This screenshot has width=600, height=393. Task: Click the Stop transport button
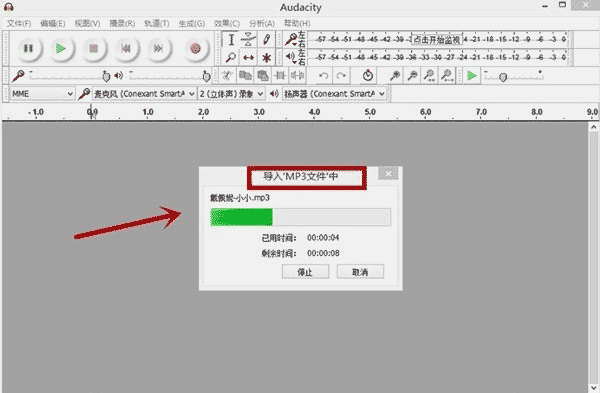pyautogui.click(x=93, y=49)
